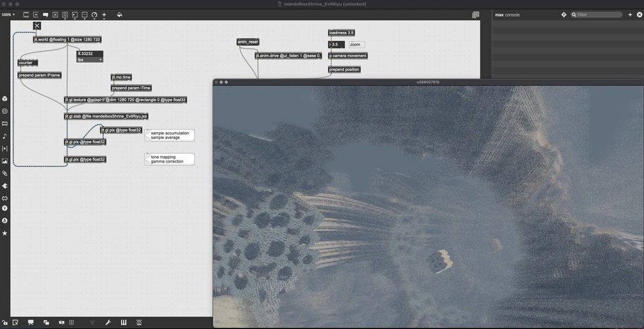Select the 3.5 zoom number box
Screen dimensions: 644x329
click(336, 44)
